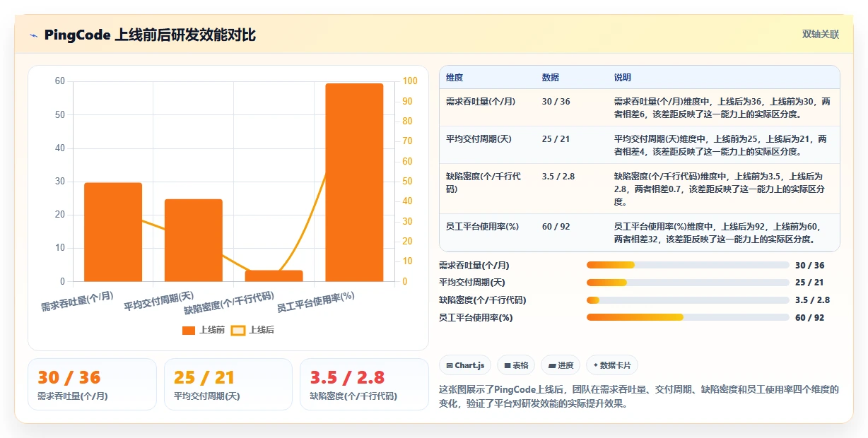Click the 双轴关联 label in header
Image resolution: width=868 pixels, height=438 pixels.
tap(820, 35)
